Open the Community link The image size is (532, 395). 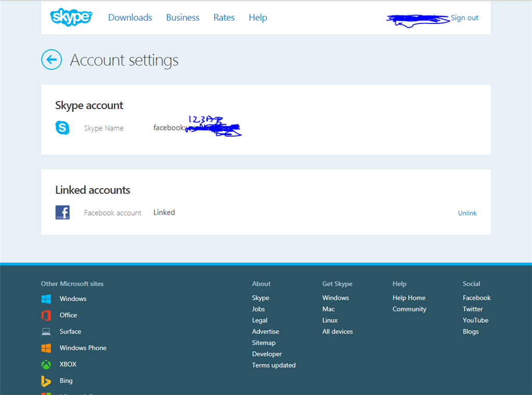tap(409, 309)
